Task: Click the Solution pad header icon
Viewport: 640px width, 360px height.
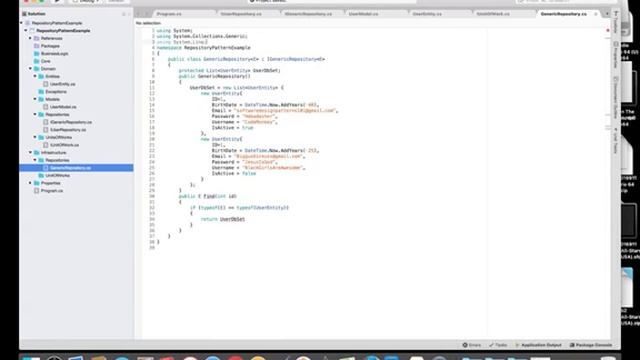Action: tap(24, 14)
